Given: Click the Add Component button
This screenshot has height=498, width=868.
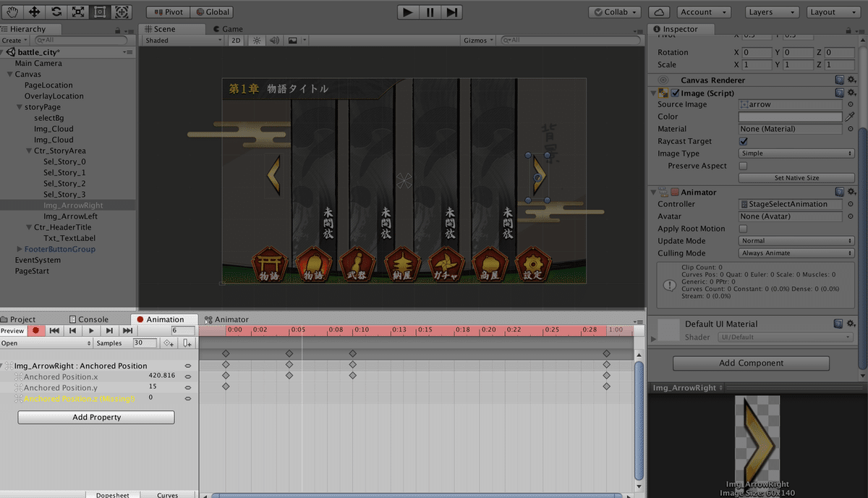Looking at the screenshot, I should point(750,363).
